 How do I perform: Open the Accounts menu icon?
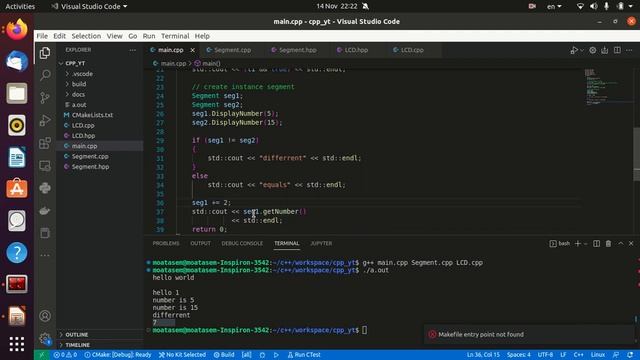click(45, 316)
